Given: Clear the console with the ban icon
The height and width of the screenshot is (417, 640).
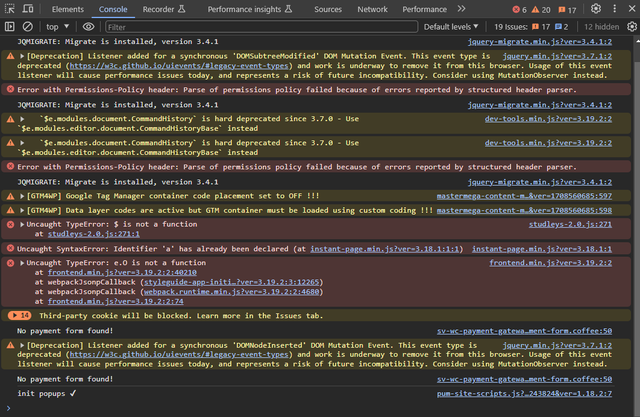Looking at the screenshot, I should [27, 27].
